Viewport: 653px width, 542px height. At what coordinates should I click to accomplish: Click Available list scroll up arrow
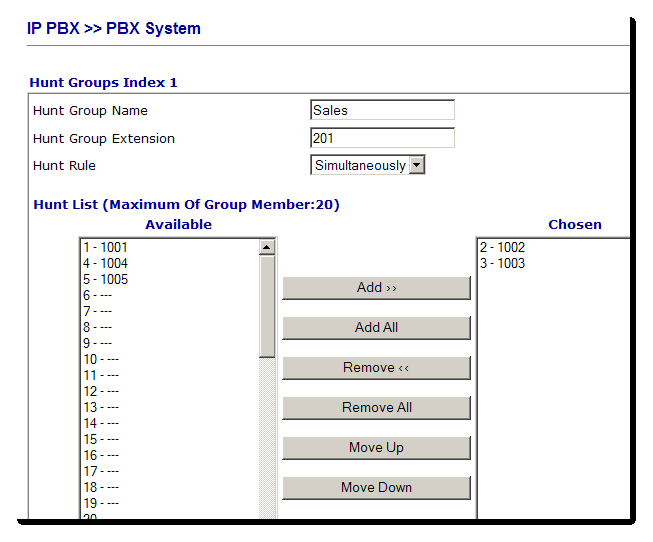point(267,247)
